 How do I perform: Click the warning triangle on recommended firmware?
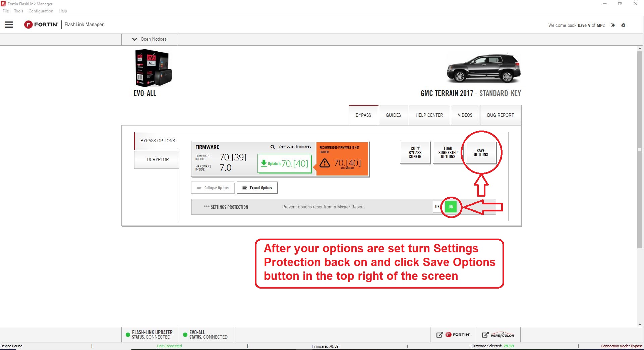[325, 163]
